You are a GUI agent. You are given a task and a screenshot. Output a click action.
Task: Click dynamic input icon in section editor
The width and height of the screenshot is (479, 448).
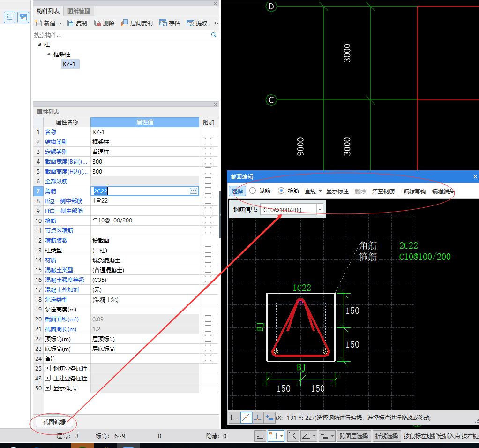point(269,418)
